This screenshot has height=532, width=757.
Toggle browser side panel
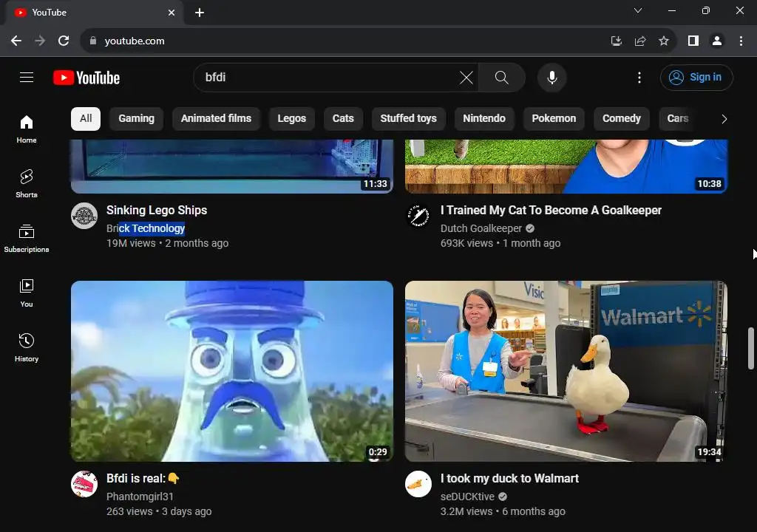(693, 41)
